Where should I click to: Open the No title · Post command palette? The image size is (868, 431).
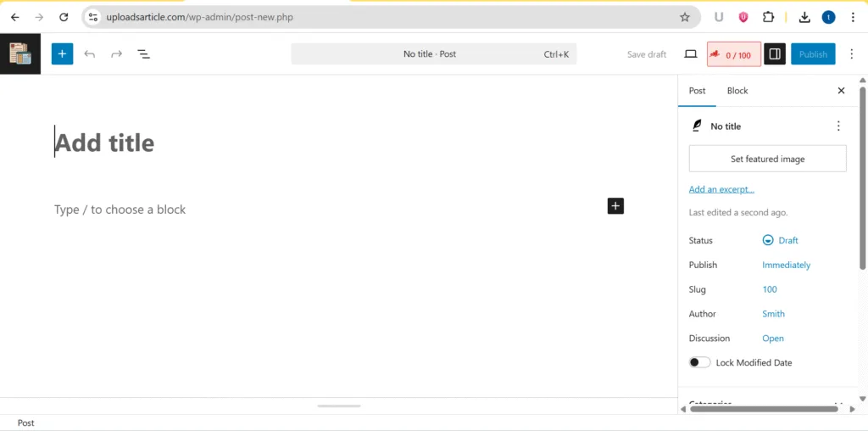433,54
